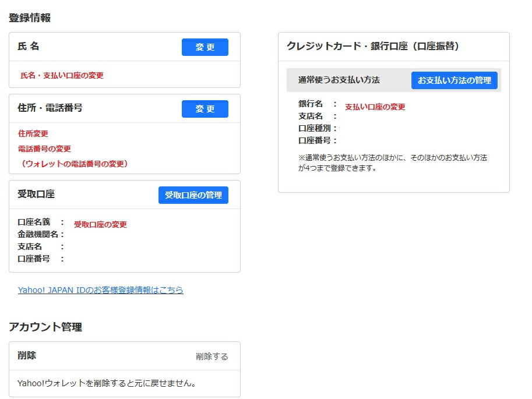Click red 氏名・支払い口座の変更 text
532x399 pixels.
click(62, 76)
